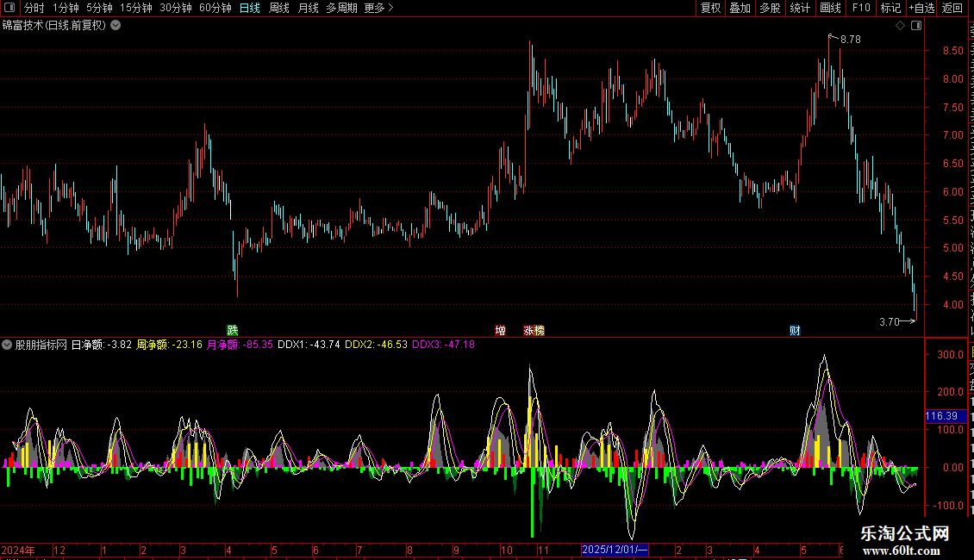
Task: Expand 锦富技术 chart title dropdown arrow
Action: coord(116,26)
